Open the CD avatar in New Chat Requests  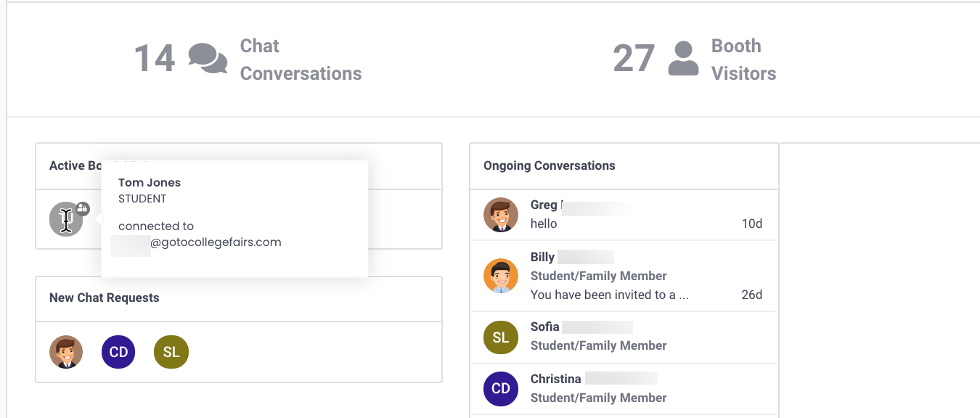pos(118,352)
